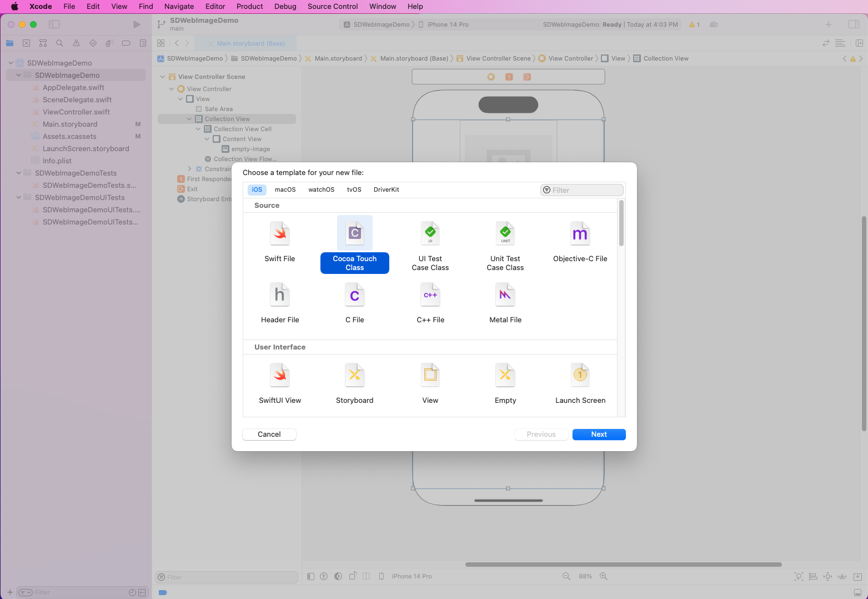Click the canvas horizontal scrollbar
The image size is (868, 599).
(623, 565)
